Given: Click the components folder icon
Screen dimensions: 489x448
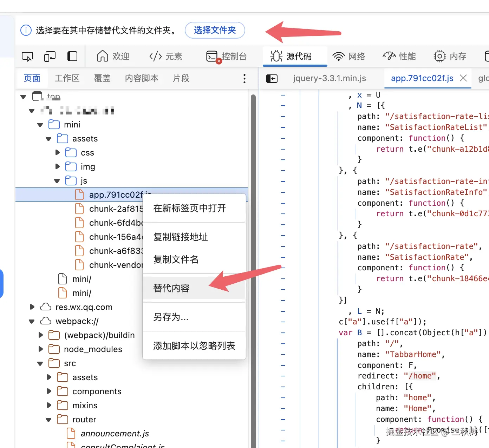Looking at the screenshot, I should [x=63, y=391].
